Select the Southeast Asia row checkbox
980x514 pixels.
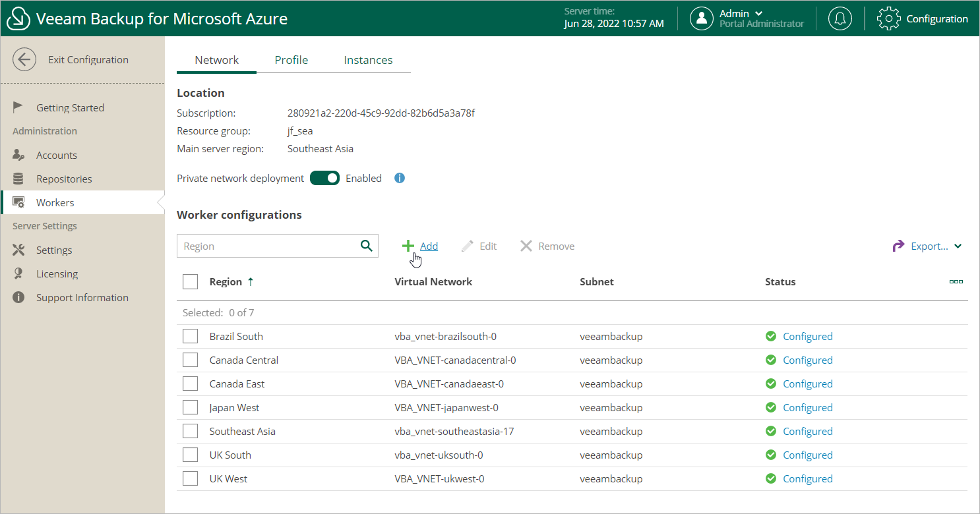191,431
